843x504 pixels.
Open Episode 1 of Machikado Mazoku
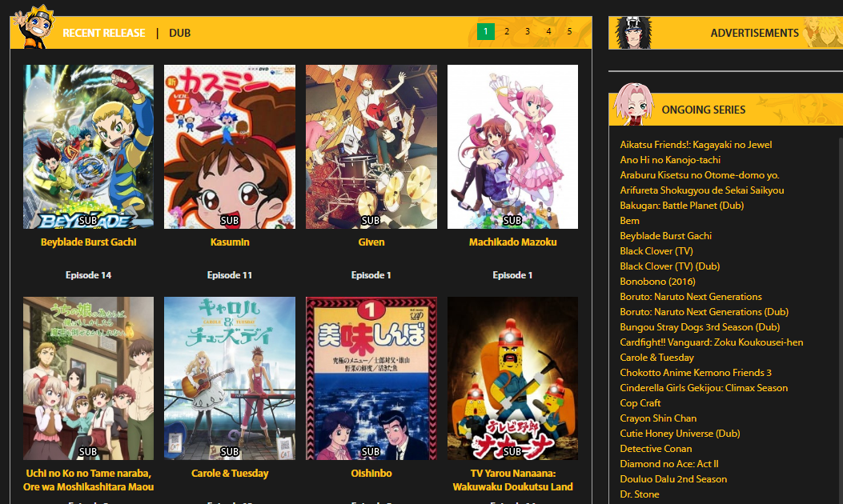[x=512, y=275]
